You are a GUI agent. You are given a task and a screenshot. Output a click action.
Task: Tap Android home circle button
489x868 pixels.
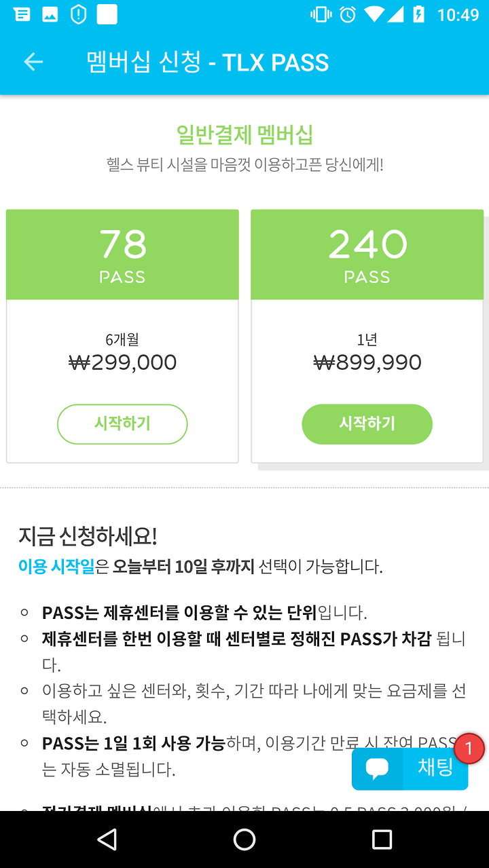[244, 839]
